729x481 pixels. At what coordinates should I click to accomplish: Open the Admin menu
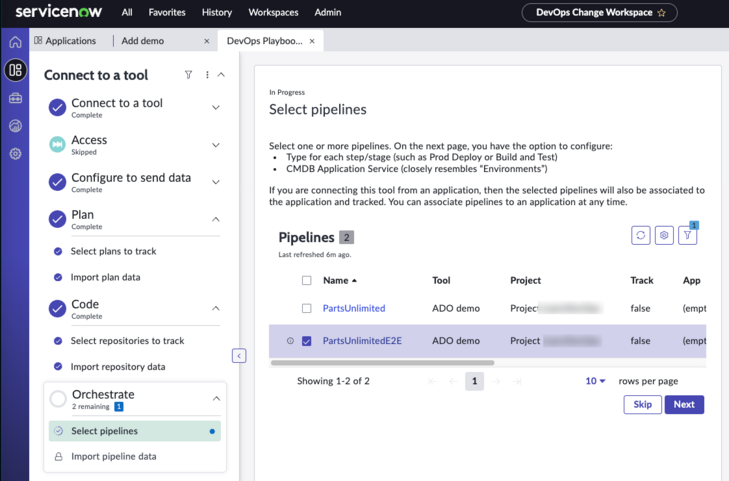click(328, 13)
